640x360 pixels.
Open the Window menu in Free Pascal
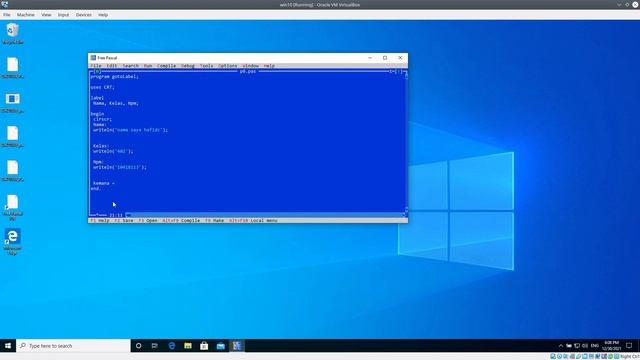[251, 66]
